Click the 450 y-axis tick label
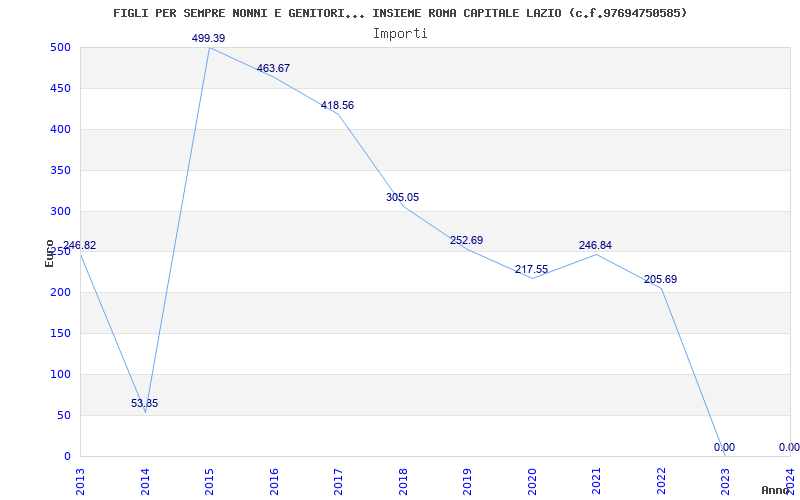 (60, 89)
